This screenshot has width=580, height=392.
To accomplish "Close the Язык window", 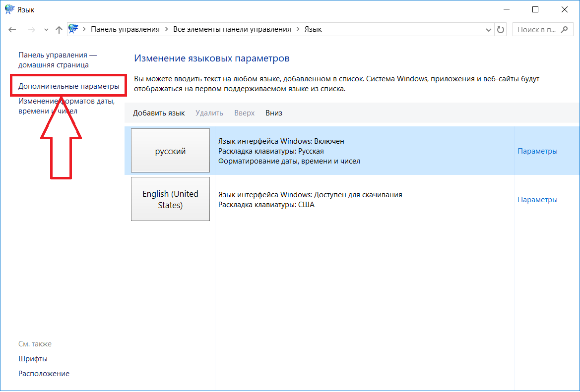I will tap(565, 10).
